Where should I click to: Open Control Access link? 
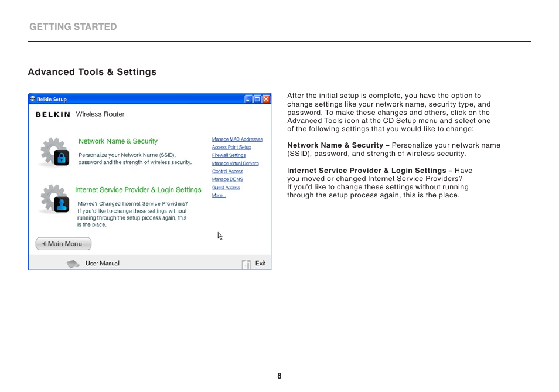click(227, 172)
